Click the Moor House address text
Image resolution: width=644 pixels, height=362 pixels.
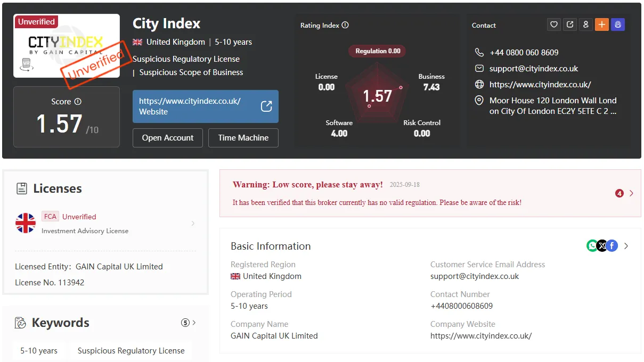pyautogui.click(x=553, y=105)
